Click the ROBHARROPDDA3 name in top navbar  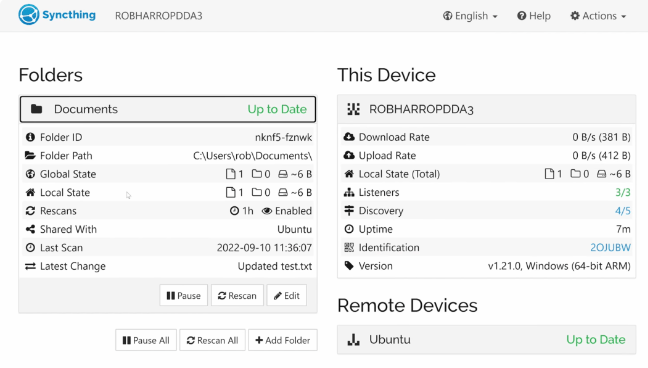point(159,16)
